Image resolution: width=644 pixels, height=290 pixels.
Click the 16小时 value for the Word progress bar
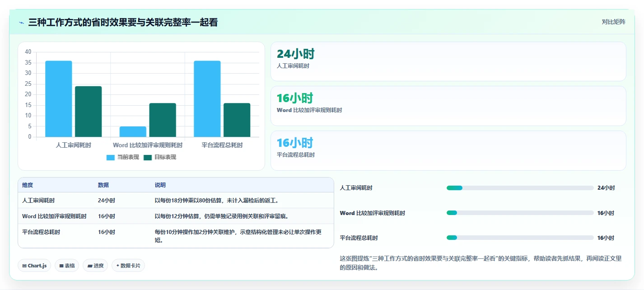pyautogui.click(x=606, y=213)
